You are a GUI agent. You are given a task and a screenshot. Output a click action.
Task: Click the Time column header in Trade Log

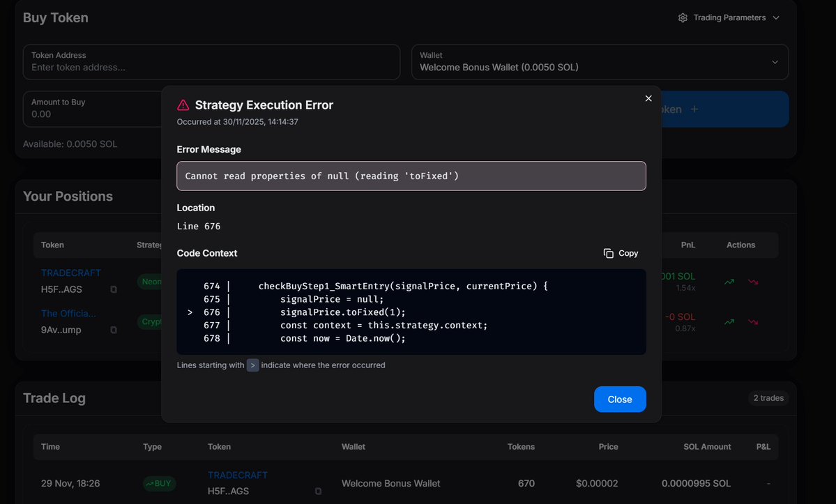click(x=51, y=446)
